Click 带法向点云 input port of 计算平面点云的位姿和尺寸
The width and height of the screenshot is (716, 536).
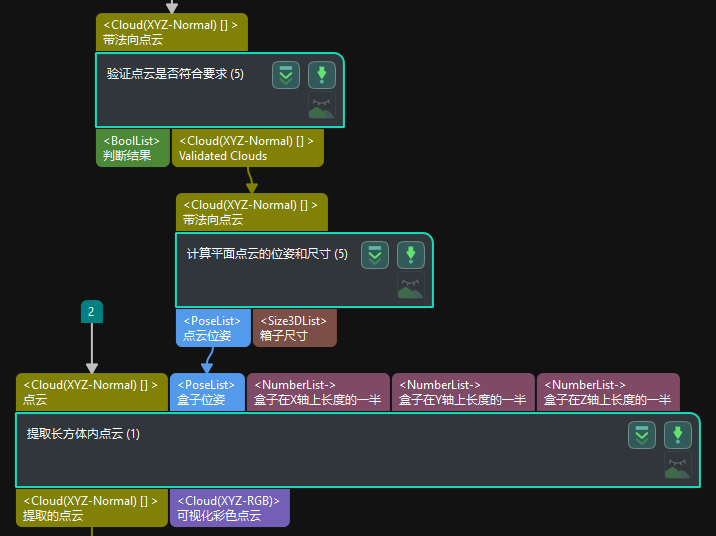click(252, 212)
